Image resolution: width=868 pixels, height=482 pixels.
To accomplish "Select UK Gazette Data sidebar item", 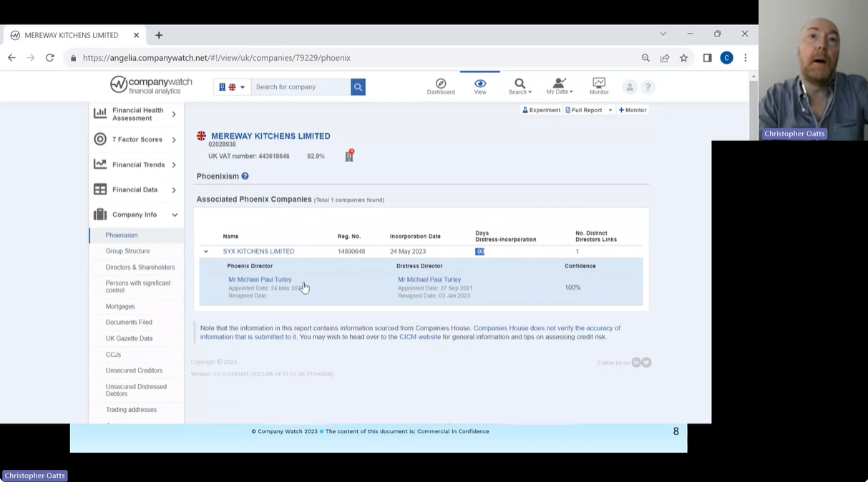I will click(129, 338).
